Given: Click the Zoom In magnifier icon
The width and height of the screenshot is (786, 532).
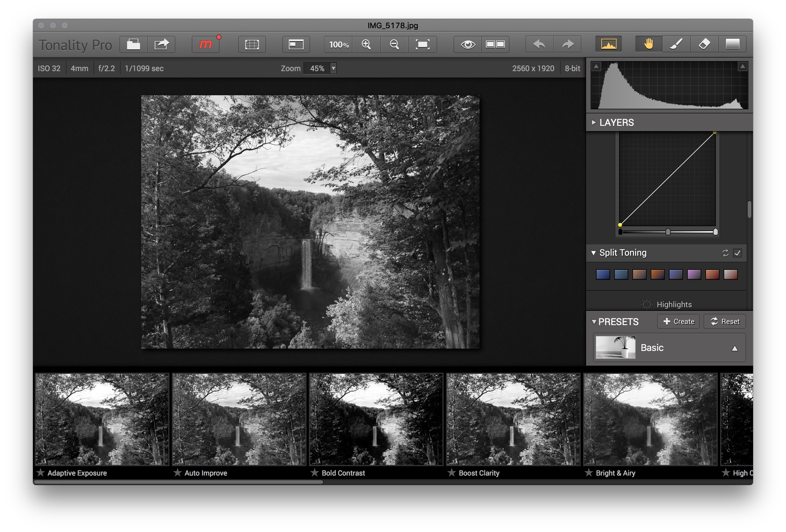Looking at the screenshot, I should coord(366,44).
